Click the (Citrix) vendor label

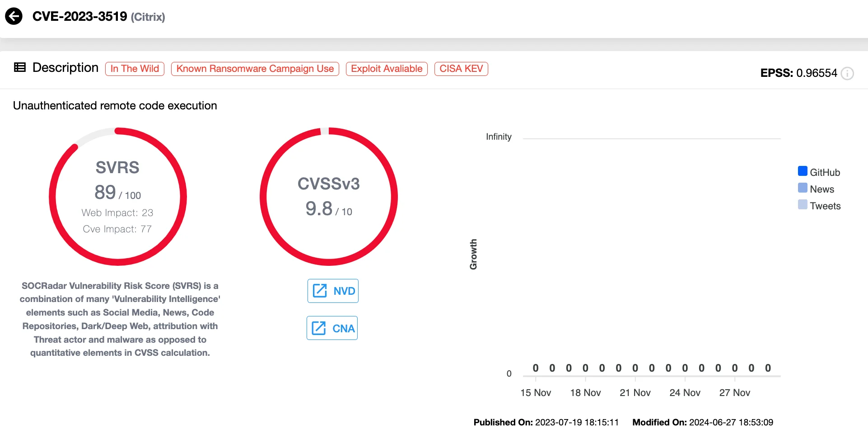pos(148,17)
